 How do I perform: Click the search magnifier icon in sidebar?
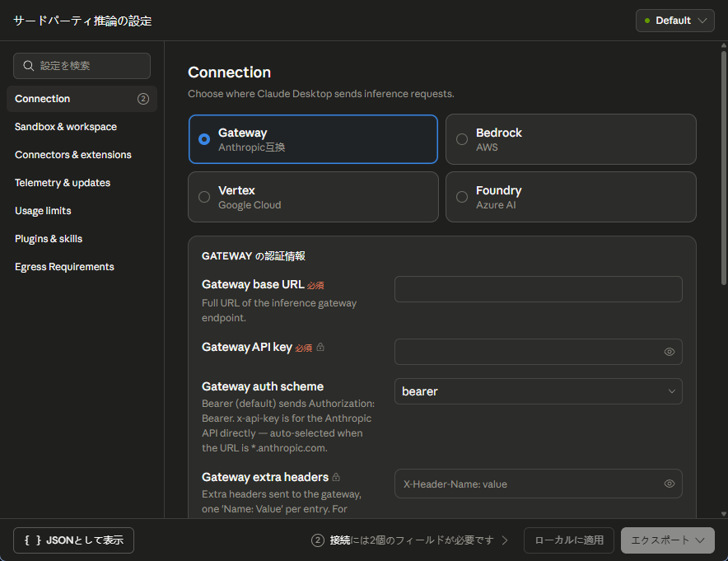coord(28,66)
